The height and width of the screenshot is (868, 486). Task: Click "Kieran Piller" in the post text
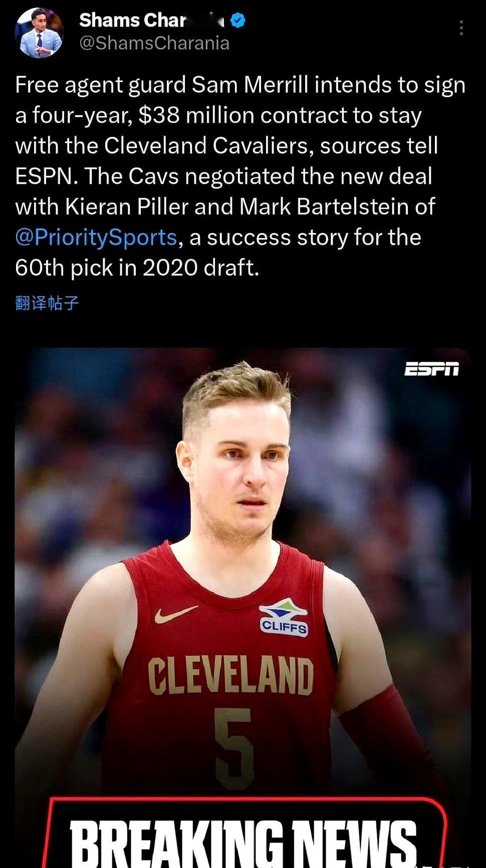[127, 207]
